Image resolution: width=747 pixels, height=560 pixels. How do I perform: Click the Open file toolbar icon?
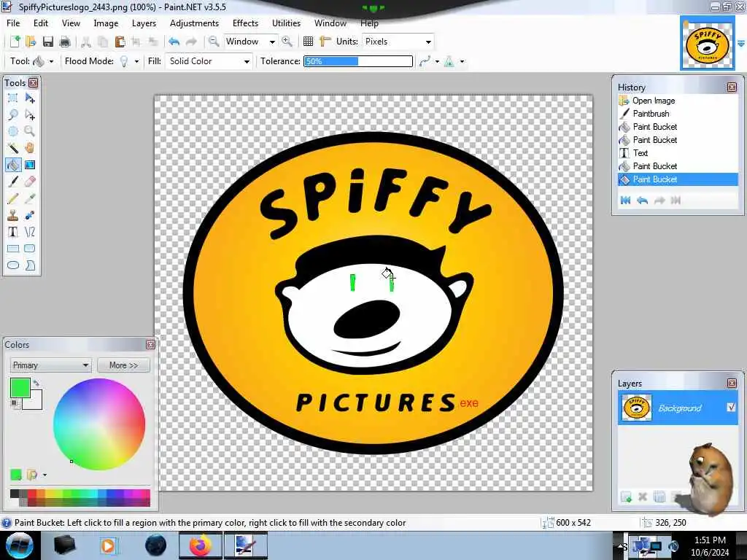click(x=31, y=42)
